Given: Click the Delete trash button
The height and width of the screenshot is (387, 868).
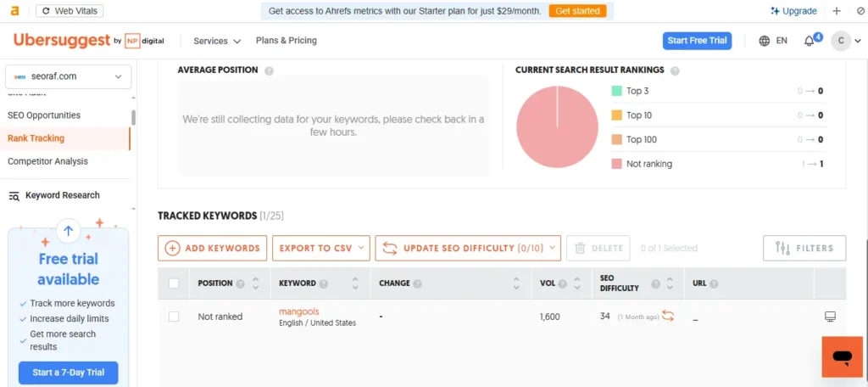Looking at the screenshot, I should click(598, 249).
